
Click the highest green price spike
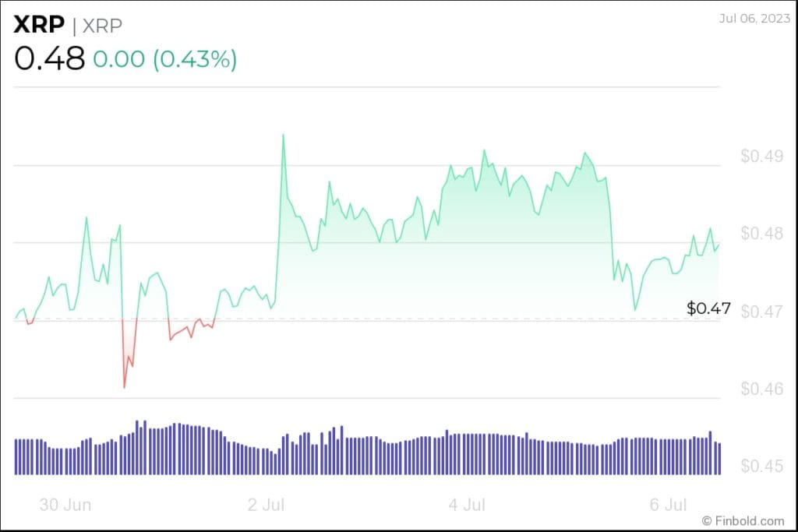283,135
